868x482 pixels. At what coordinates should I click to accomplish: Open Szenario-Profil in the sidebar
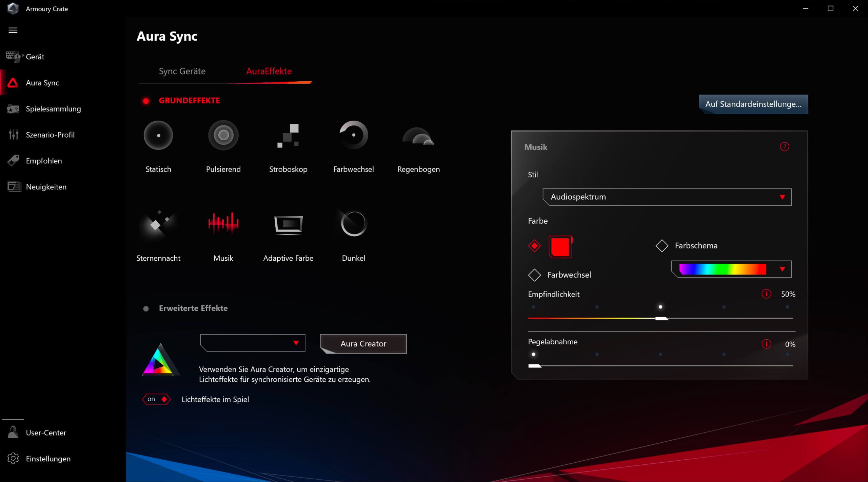[x=50, y=135]
